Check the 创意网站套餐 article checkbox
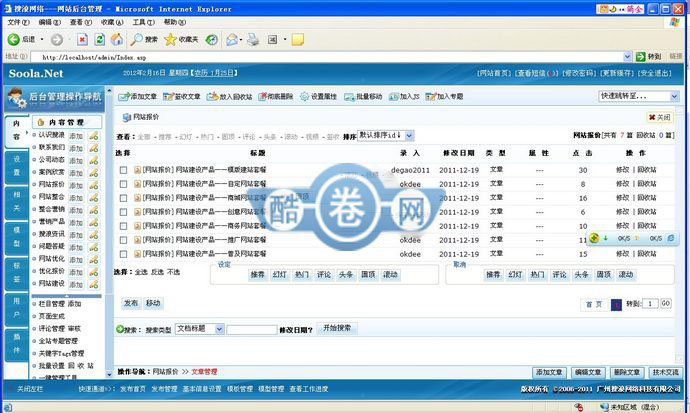The width and height of the screenshot is (690, 413). point(124,212)
